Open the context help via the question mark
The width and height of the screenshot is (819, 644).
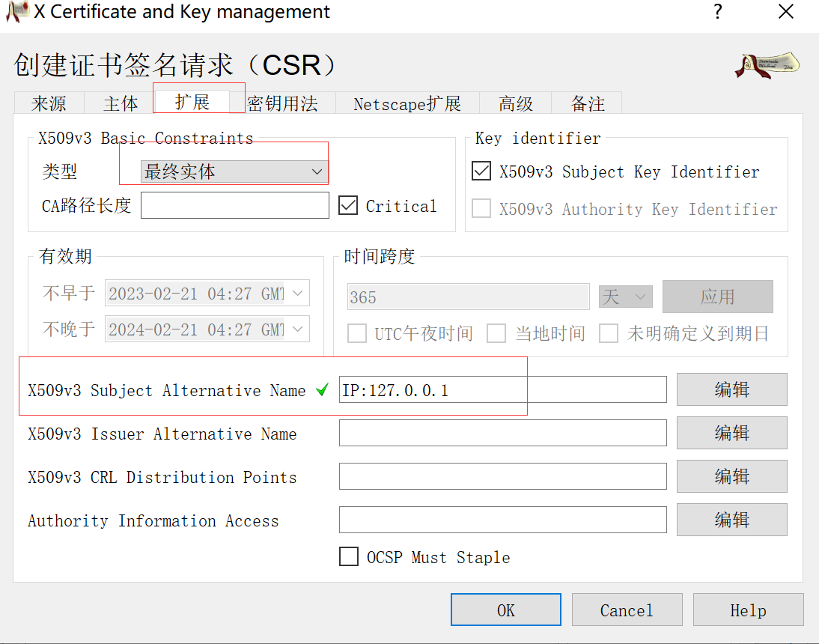pyautogui.click(x=717, y=12)
